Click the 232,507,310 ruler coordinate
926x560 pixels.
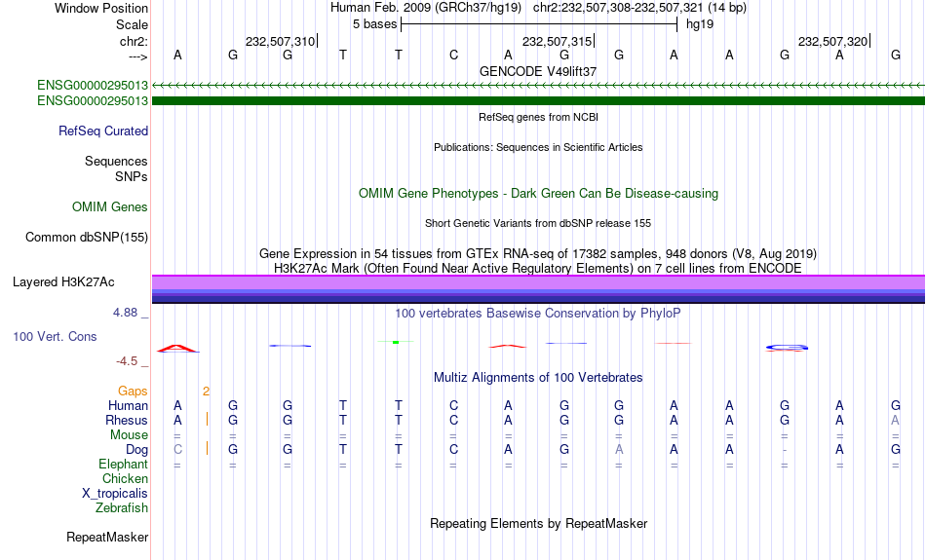coord(280,41)
